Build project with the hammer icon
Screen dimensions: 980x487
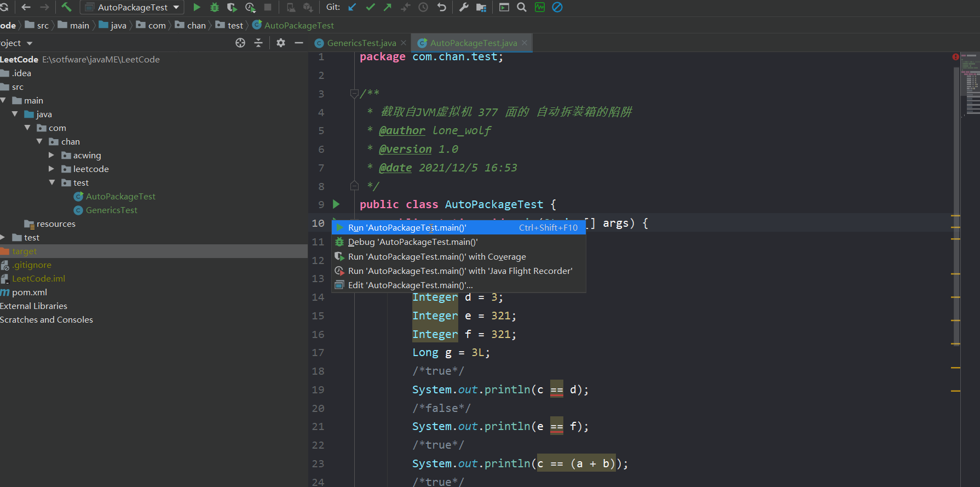[66, 7]
